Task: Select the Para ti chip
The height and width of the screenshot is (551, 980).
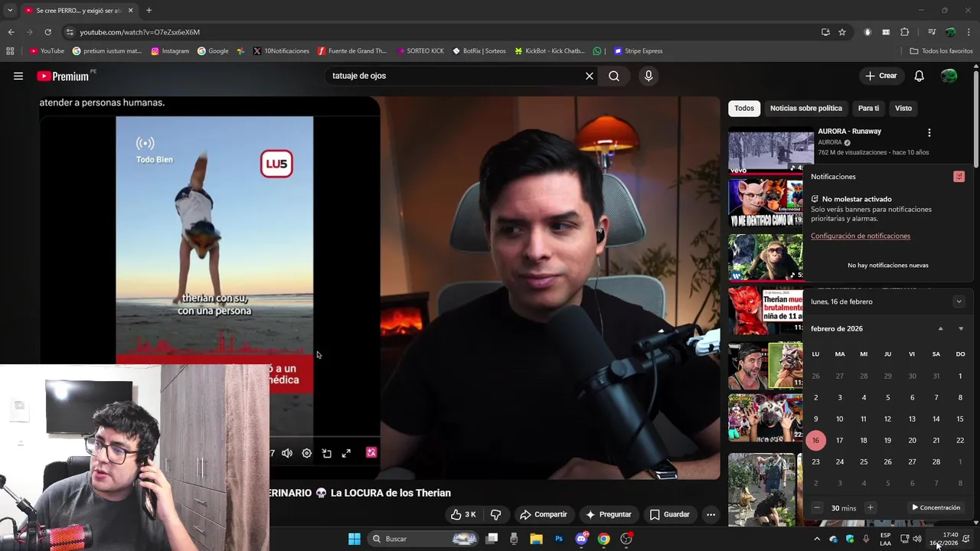Action: pyautogui.click(x=868, y=108)
